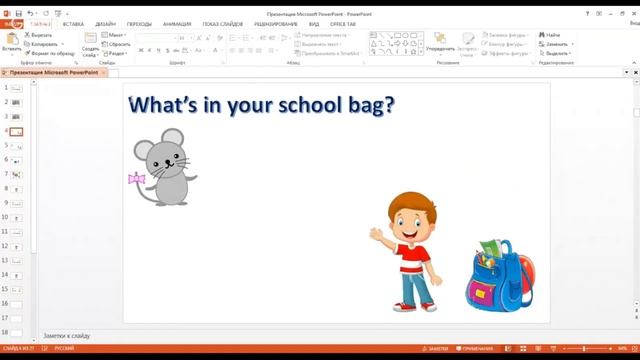Click the Paste (Вставить) clipboard icon

click(x=12, y=39)
